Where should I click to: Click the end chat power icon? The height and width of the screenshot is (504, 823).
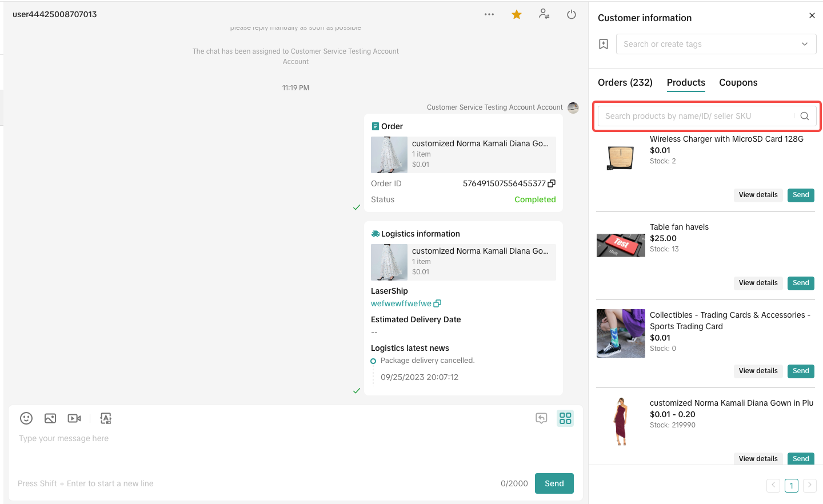coord(572,15)
